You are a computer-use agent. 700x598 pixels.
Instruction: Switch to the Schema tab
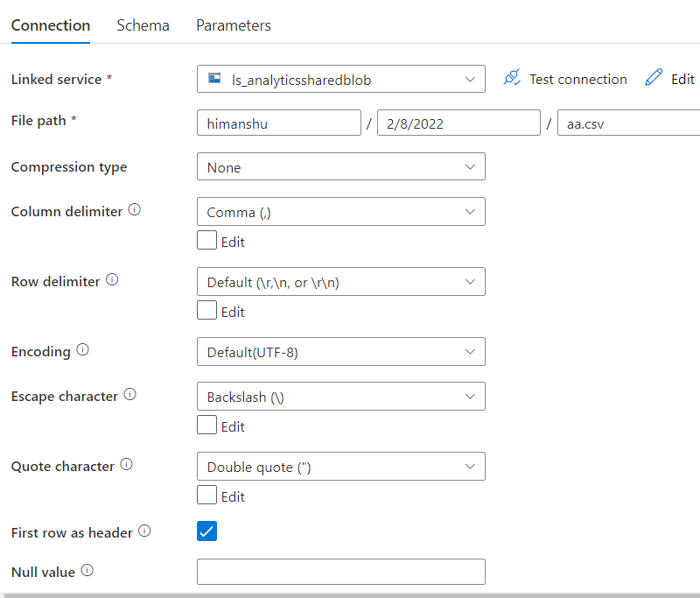coord(143,25)
